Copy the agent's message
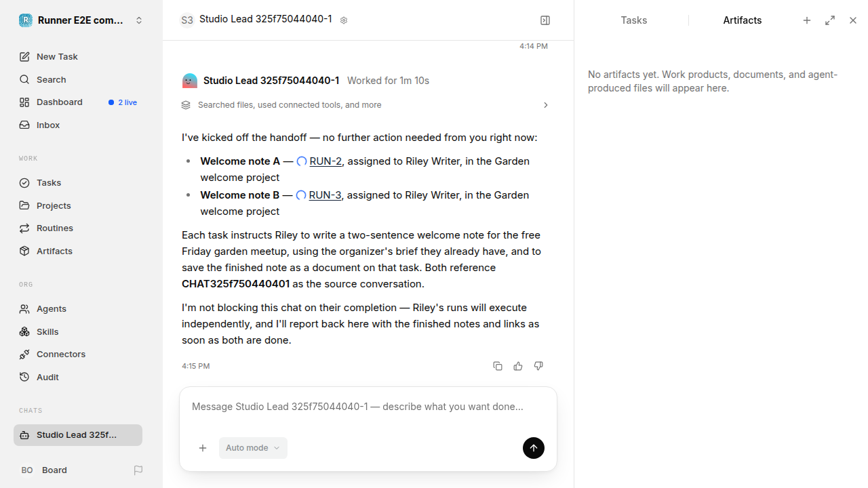This screenshot has height=488, width=868. [x=498, y=366]
